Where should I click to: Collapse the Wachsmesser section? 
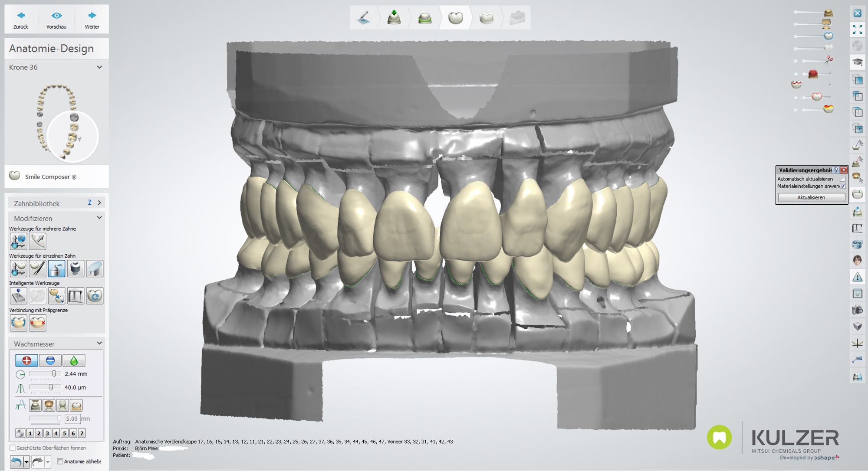[99, 343]
